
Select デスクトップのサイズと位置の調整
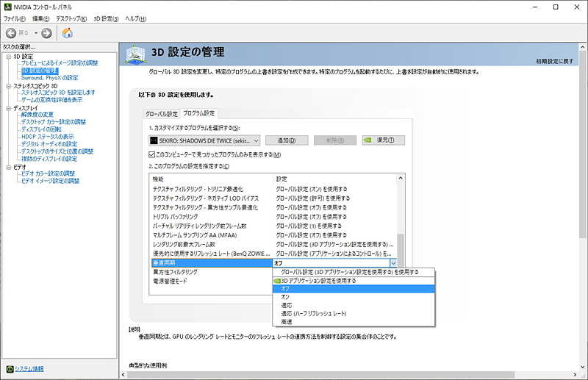57,151
